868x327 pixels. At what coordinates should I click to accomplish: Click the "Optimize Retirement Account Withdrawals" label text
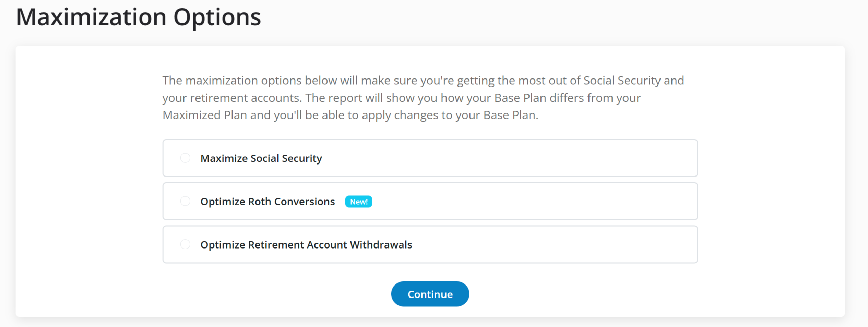[x=306, y=245]
